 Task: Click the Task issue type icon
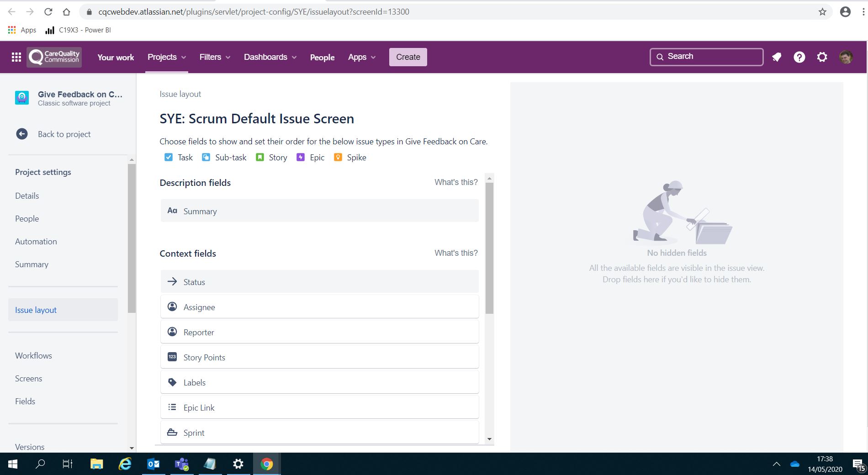coord(169,157)
